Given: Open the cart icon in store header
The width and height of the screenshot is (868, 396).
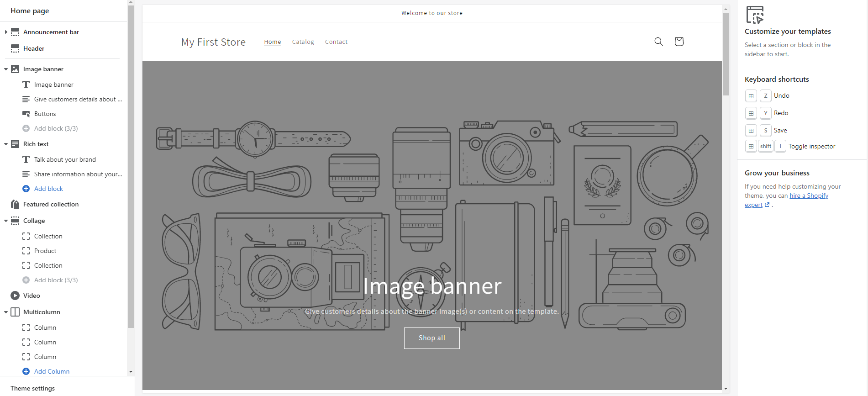Looking at the screenshot, I should click(x=679, y=42).
